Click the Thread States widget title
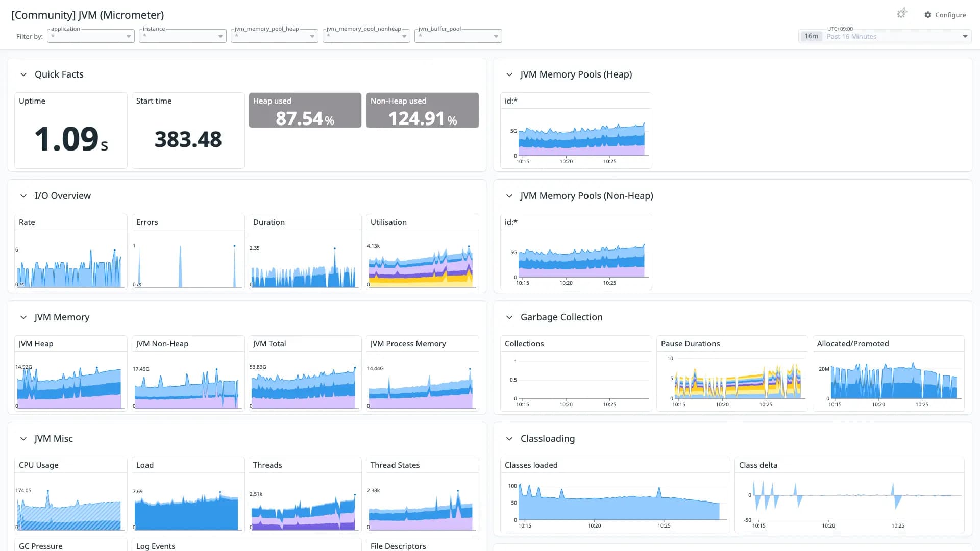Image resolution: width=980 pixels, height=551 pixels. coord(395,465)
